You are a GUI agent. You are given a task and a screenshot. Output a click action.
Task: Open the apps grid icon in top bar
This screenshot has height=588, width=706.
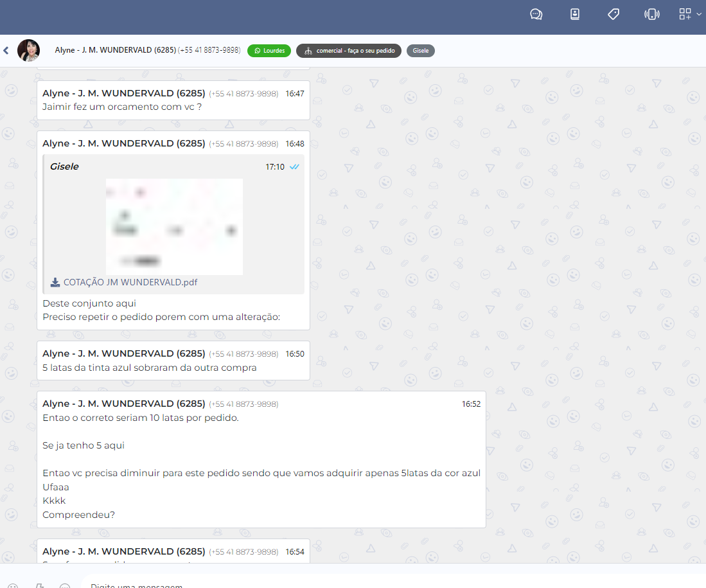[x=685, y=14]
